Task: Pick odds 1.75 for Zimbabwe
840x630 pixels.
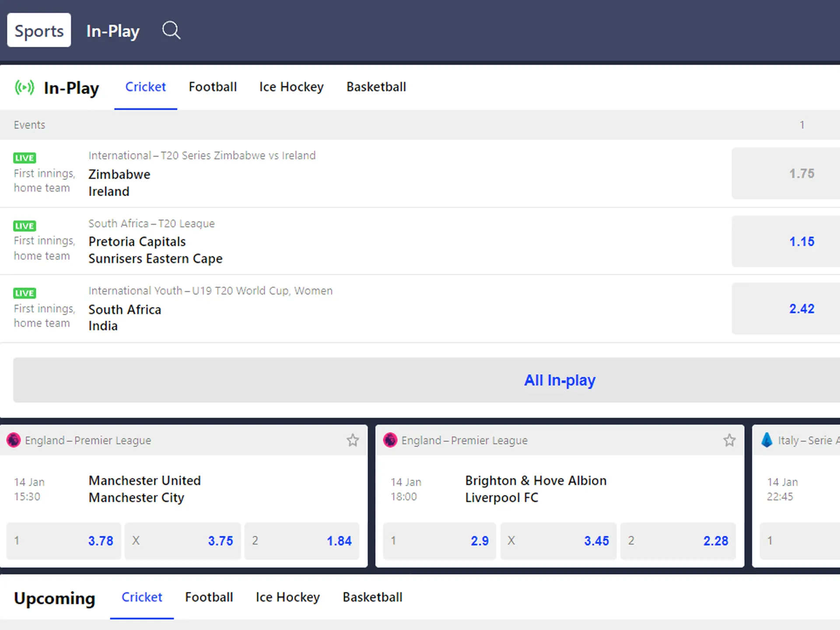Action: point(786,173)
